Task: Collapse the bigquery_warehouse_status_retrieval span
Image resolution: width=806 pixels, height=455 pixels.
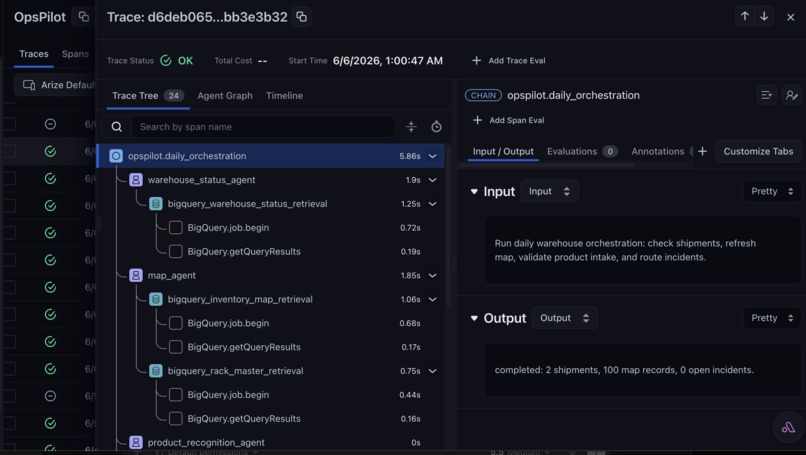Action: coord(433,204)
